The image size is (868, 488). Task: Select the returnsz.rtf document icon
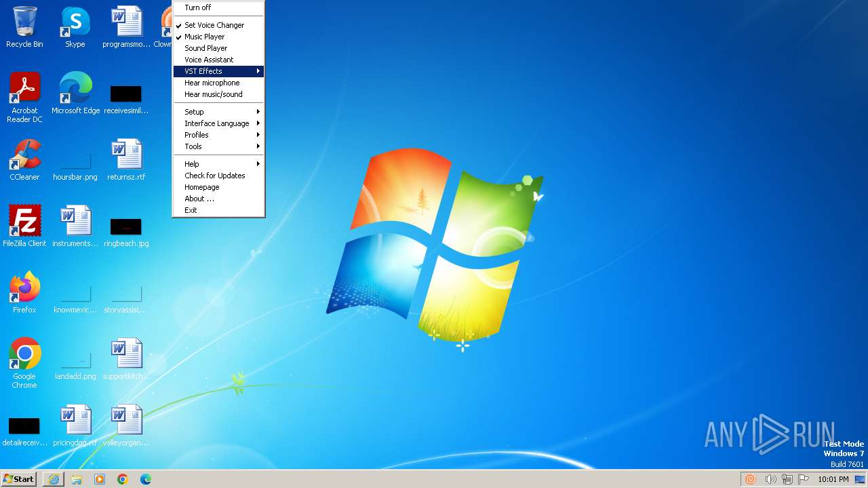click(126, 160)
